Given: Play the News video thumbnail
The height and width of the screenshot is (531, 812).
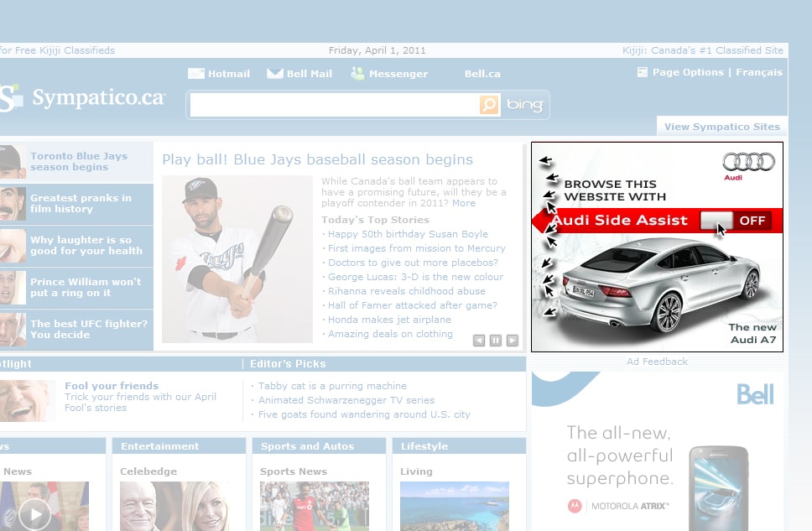Looking at the screenshot, I should point(34,514).
